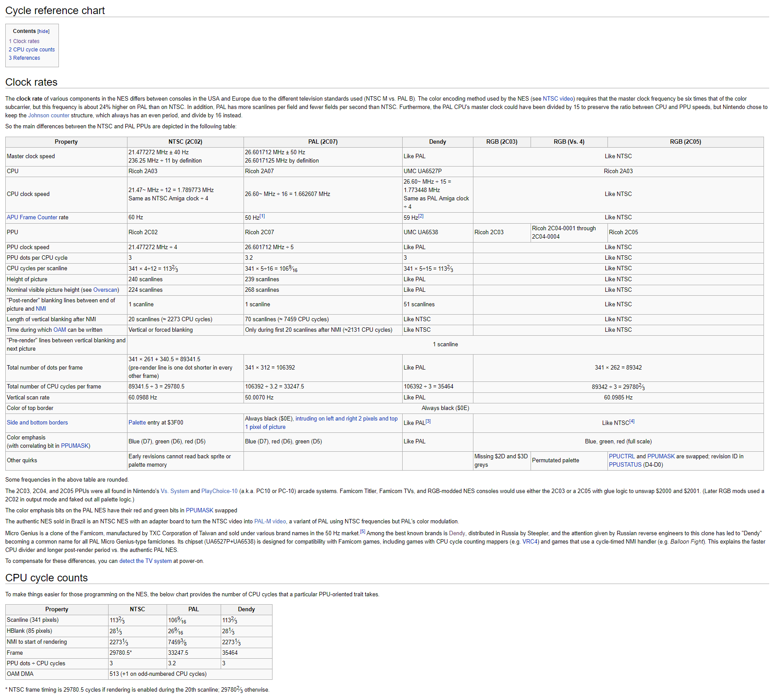Open APU Frame Counter link
771x700 pixels.
click(x=32, y=218)
